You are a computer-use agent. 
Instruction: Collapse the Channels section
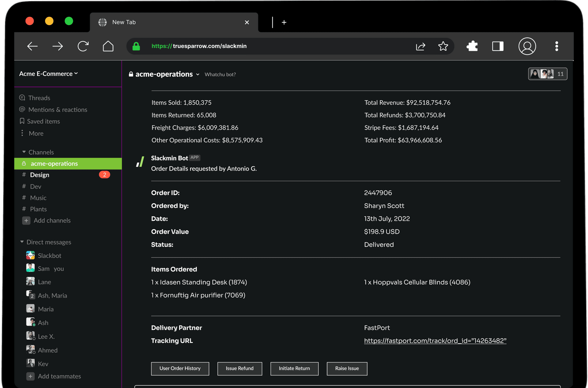coord(24,152)
